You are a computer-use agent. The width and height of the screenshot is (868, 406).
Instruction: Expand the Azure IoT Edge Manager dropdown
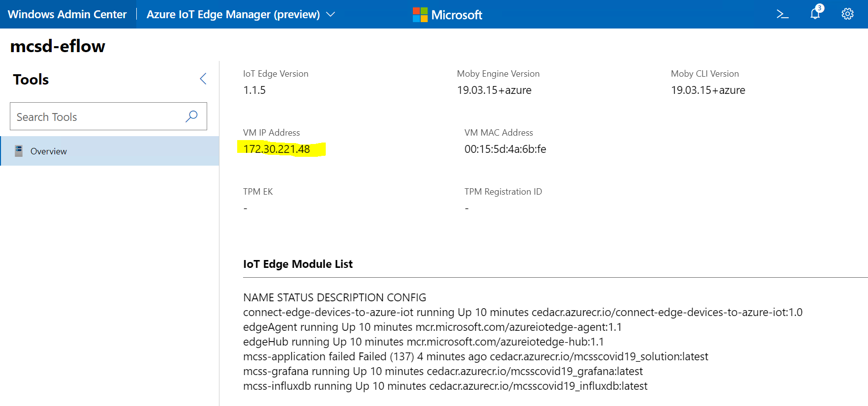point(331,15)
